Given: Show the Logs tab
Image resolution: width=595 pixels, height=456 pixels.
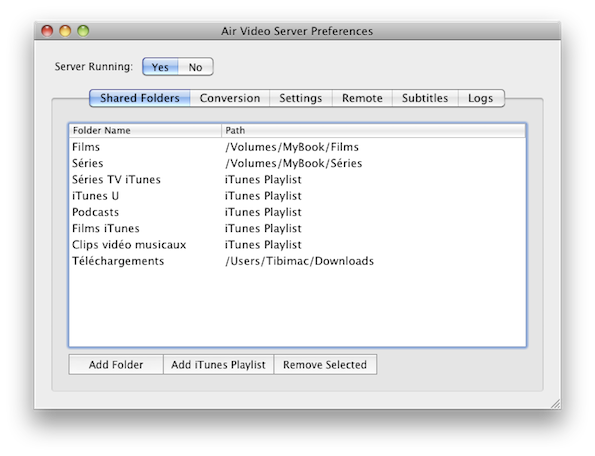Looking at the screenshot, I should (x=481, y=98).
